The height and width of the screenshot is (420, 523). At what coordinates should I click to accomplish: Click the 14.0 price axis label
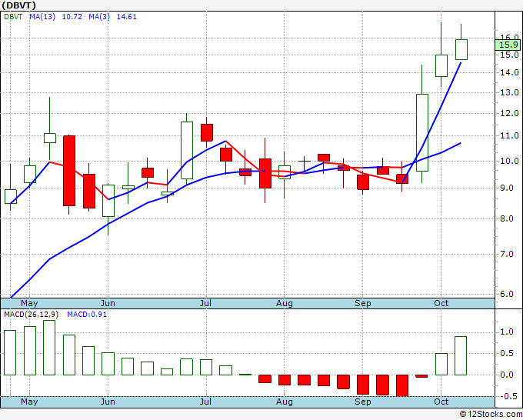pos(509,72)
